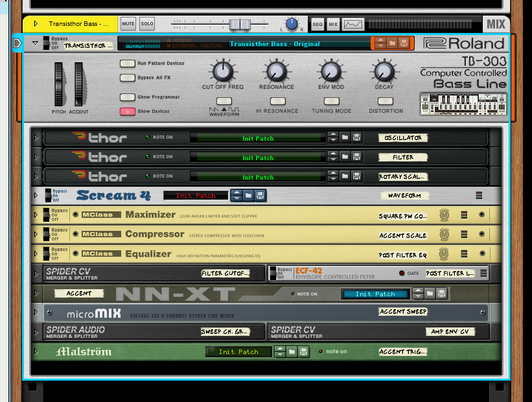
Task: Open the automation curve icon beside MIX
Action: (353, 25)
